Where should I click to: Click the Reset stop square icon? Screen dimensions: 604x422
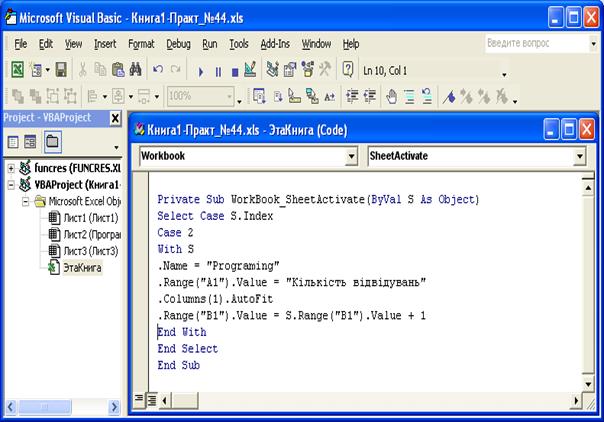click(x=235, y=72)
